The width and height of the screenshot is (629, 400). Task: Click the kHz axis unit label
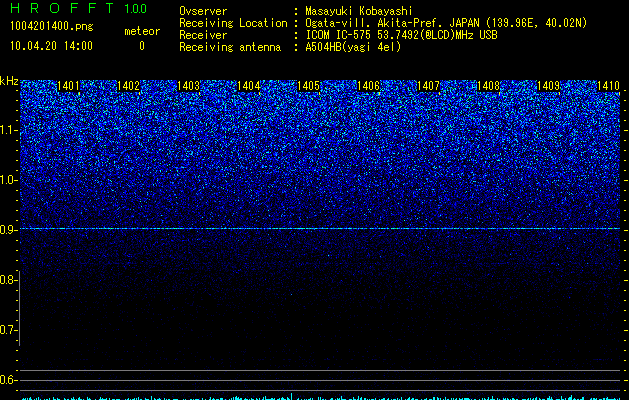[9, 81]
